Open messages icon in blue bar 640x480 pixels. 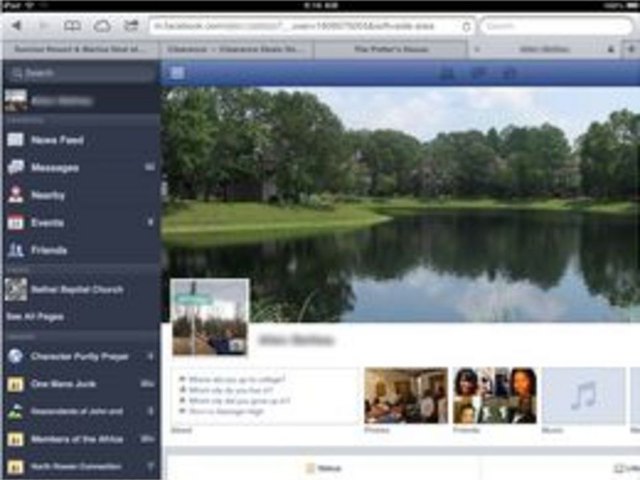pyautogui.click(x=478, y=73)
